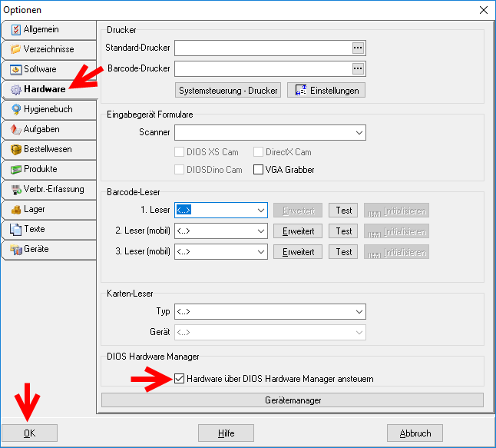Enable the VGA Grabber checkbox
The image size is (496, 448).
(259, 170)
